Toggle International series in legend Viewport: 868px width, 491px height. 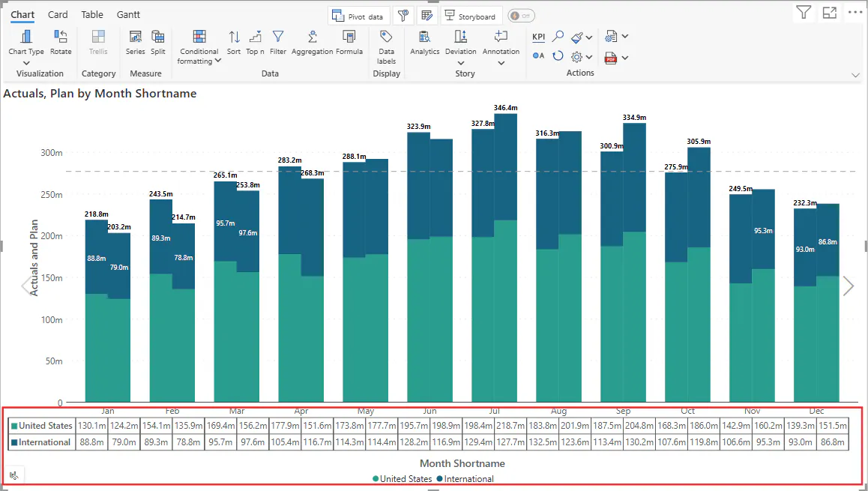[x=468, y=479]
